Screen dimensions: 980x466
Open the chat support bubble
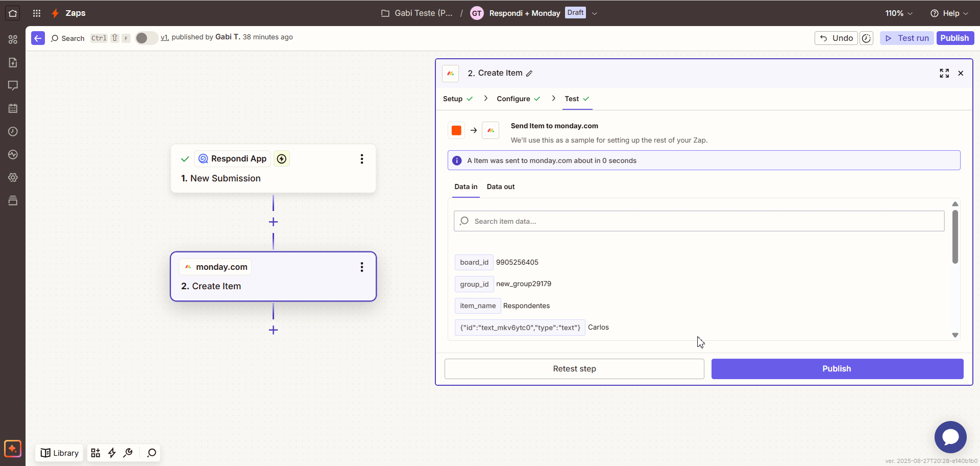tap(950, 437)
